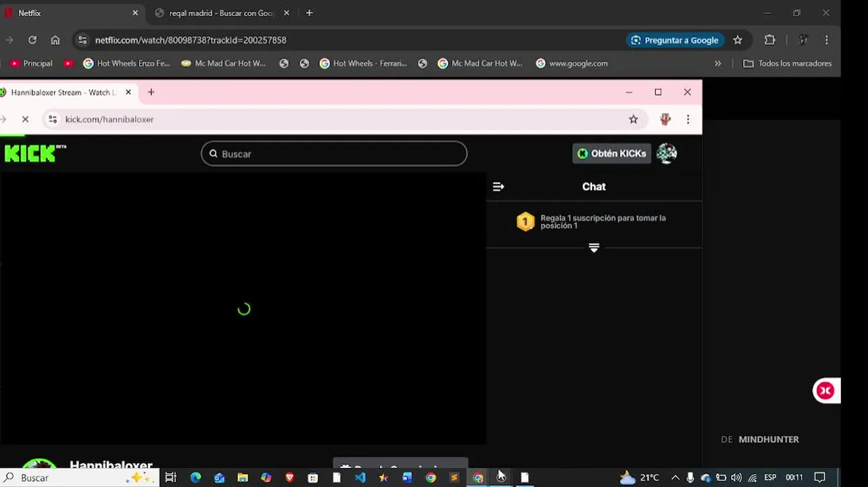
Task: Open Todos los marcadores folder
Action: pyautogui.click(x=788, y=63)
